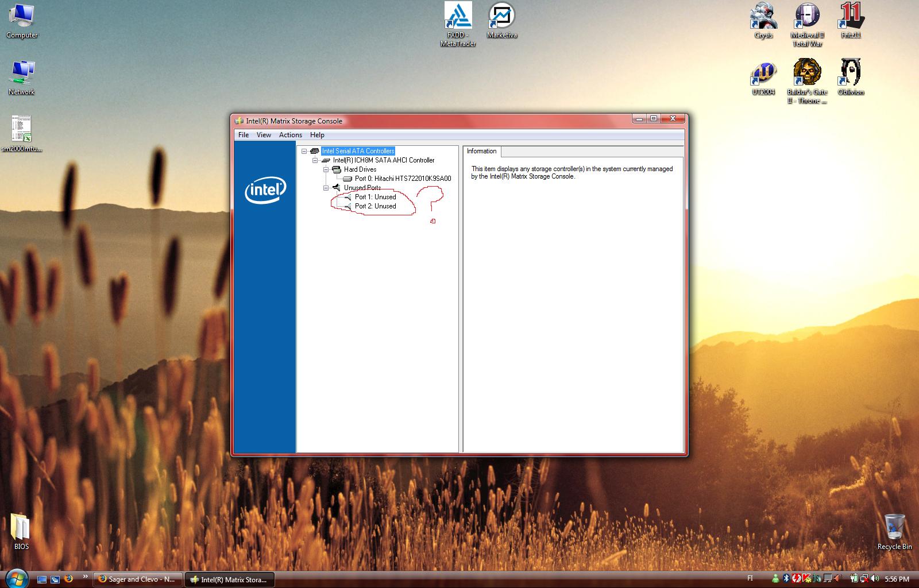The width and height of the screenshot is (919, 588).
Task: Click the FI language indicator
Action: click(x=750, y=579)
